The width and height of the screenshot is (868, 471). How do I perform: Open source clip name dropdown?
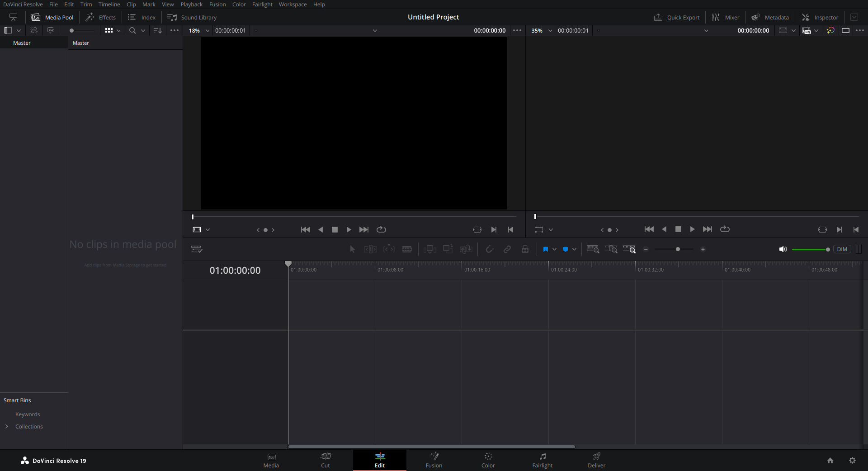[375, 30]
